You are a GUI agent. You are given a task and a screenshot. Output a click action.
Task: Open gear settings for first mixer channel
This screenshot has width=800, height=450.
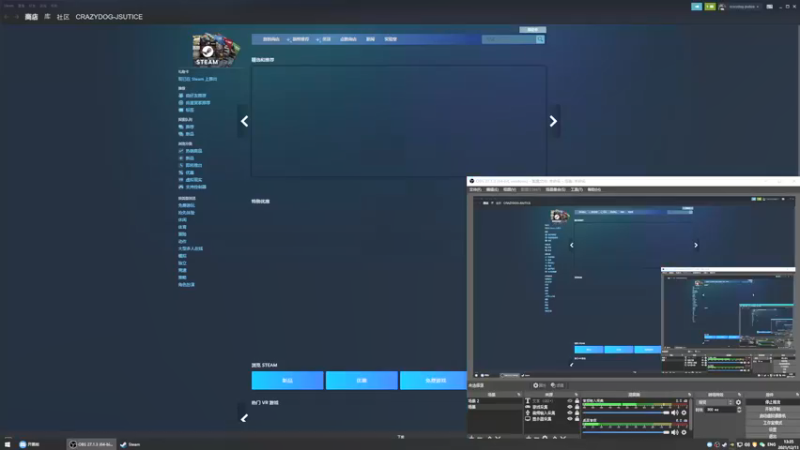(684, 413)
